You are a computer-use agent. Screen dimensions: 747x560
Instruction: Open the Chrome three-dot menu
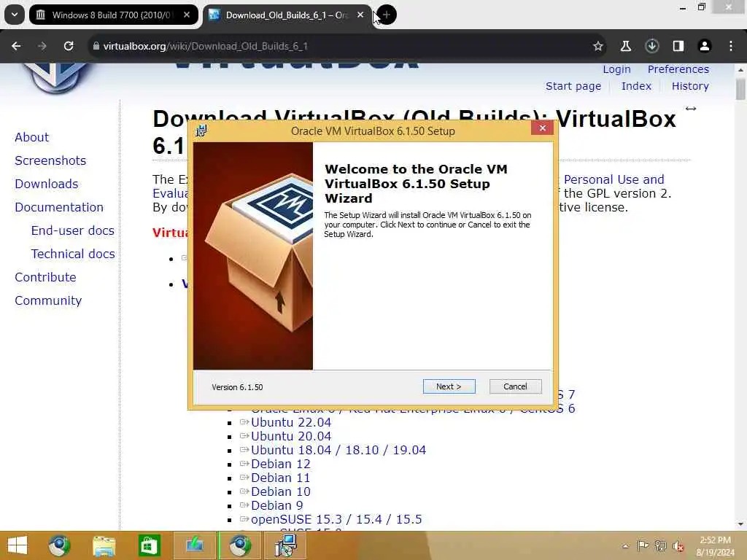coord(731,46)
